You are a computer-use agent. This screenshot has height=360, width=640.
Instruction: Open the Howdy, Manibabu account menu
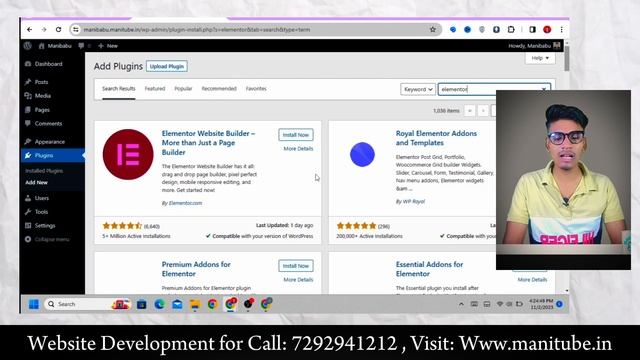(534, 46)
